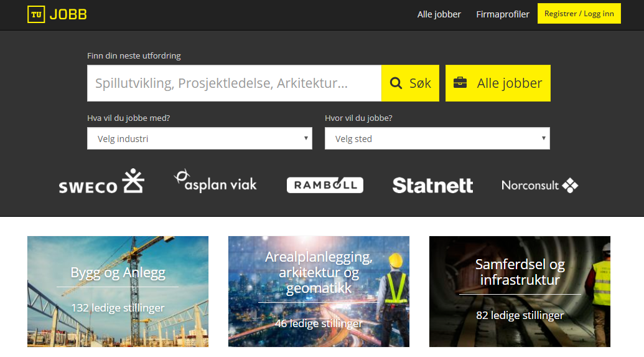
Task: Expand the Velg sted dropdown
Action: coord(437,138)
